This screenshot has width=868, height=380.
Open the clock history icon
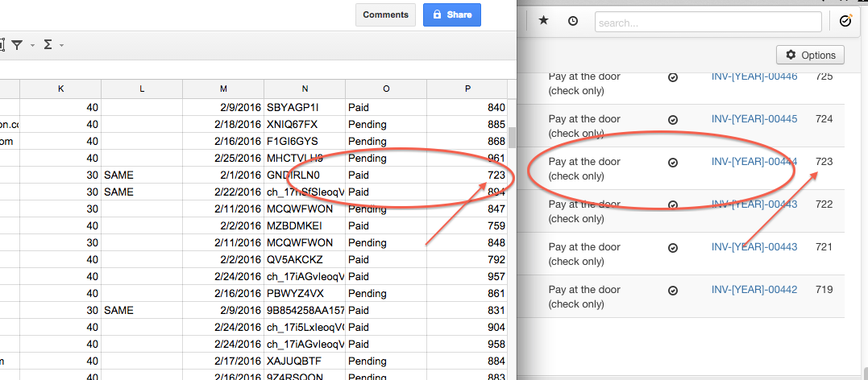(572, 22)
